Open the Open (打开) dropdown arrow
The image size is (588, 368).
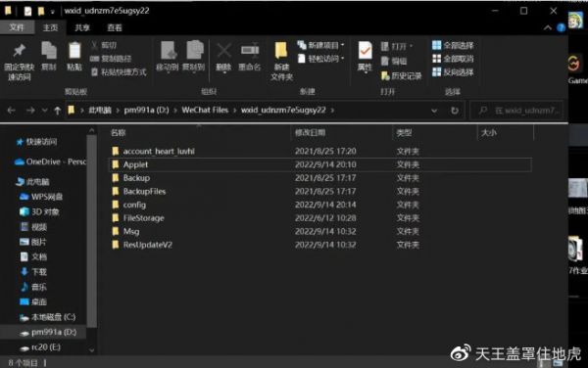pyautogui.click(x=412, y=46)
